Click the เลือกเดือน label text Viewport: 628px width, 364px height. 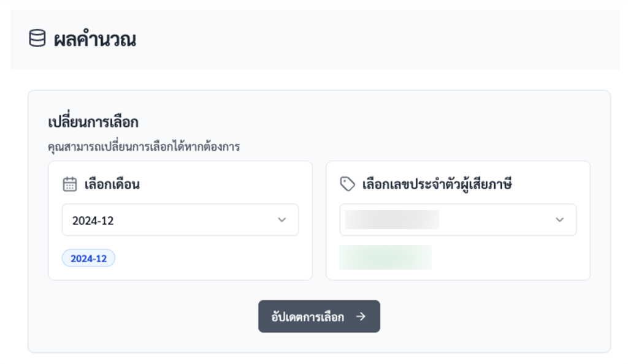pos(112,184)
